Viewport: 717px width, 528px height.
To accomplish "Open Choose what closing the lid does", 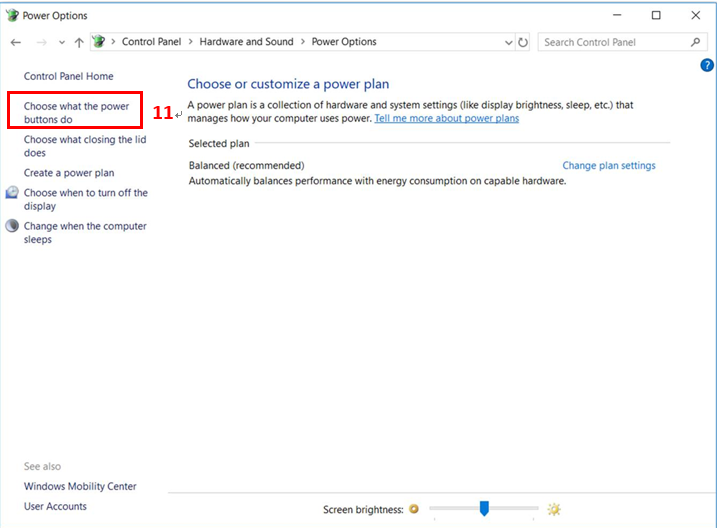I will pyautogui.click(x=85, y=146).
